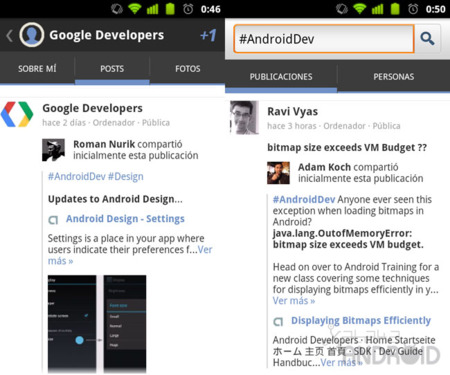Image resolution: width=450 pixels, height=375 pixels.
Task: Tap the #Design hashtag
Action: pos(126,176)
